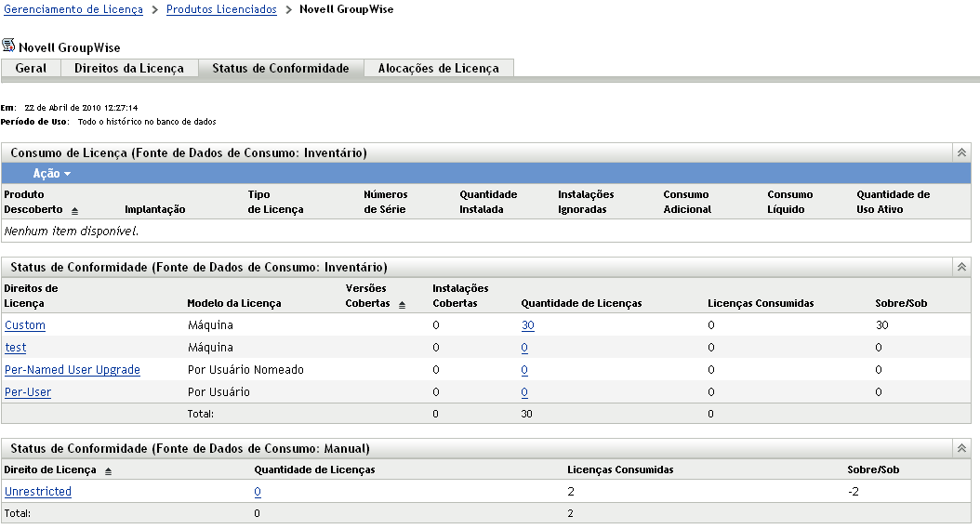Switch to the Geral tab

(31, 68)
